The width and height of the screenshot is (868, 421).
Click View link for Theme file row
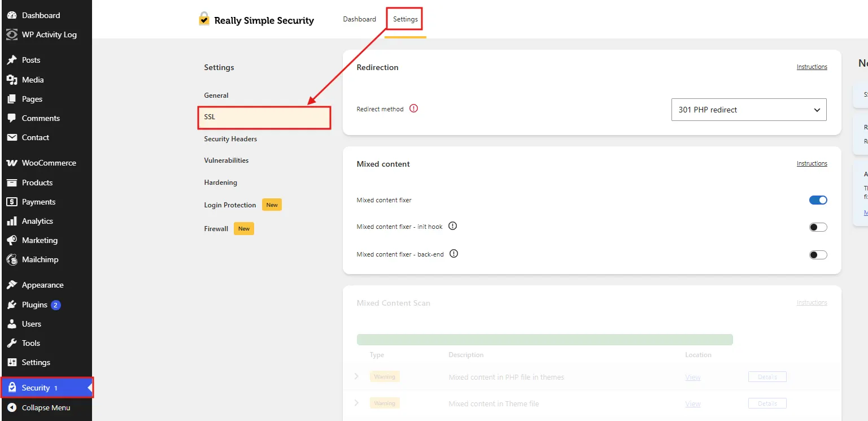pos(693,404)
